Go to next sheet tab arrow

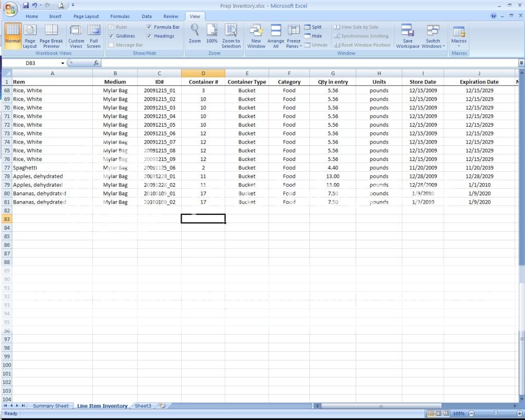pos(17,406)
